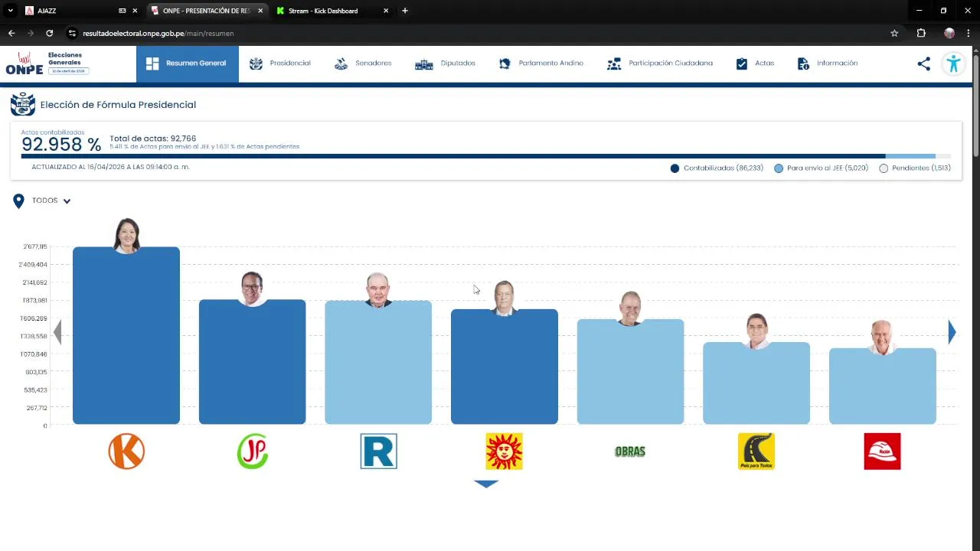
Task: Select the orange K party logo
Action: (126, 451)
